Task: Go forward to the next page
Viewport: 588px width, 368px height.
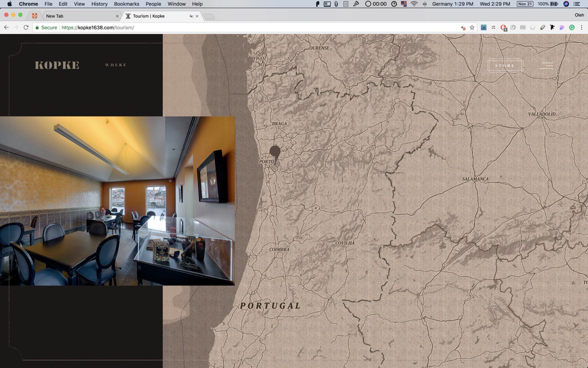Action: click(16, 28)
